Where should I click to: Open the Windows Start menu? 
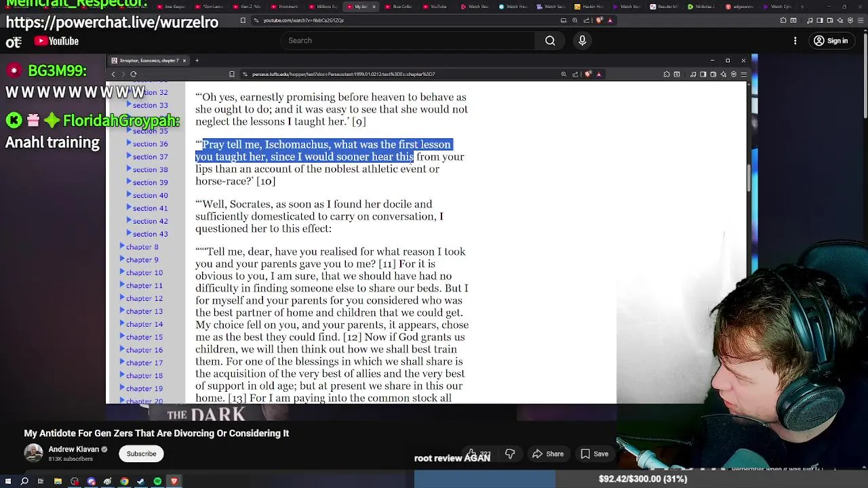click(x=7, y=481)
